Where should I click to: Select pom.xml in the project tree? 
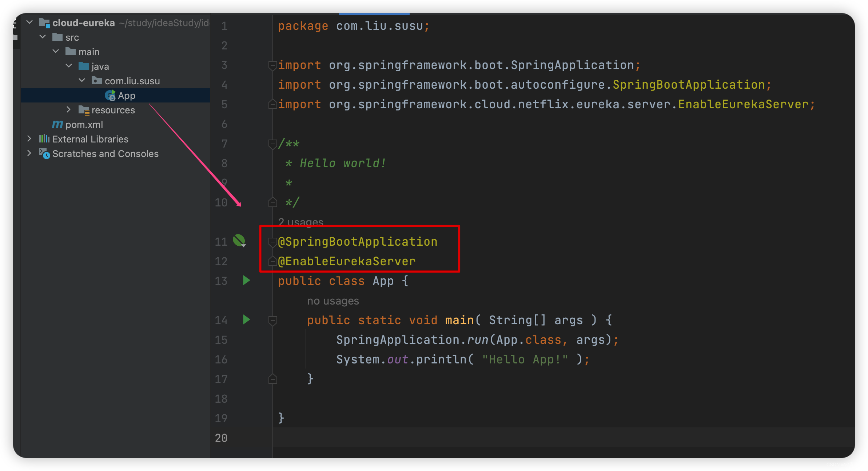84,125
